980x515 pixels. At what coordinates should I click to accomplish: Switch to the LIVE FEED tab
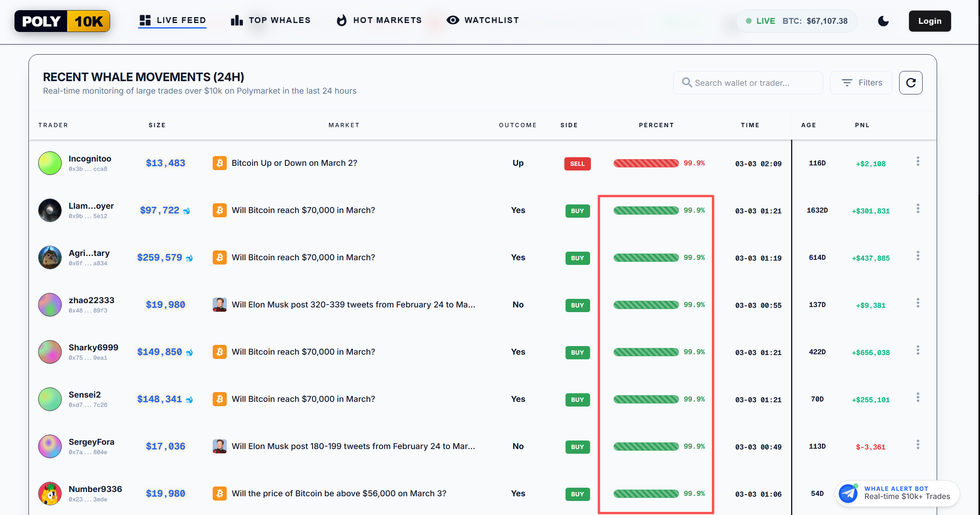(173, 20)
